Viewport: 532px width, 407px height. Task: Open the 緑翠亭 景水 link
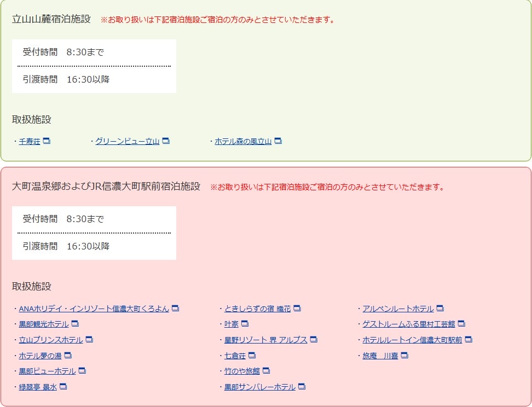point(38,387)
